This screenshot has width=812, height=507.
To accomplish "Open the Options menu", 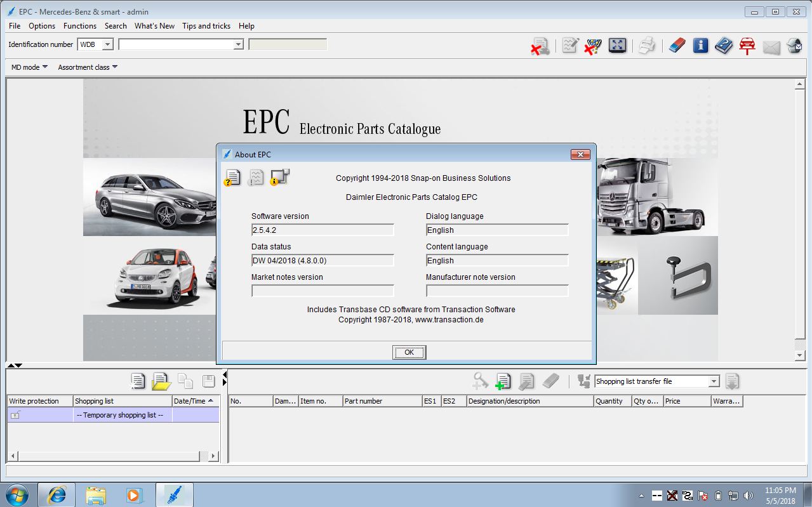I will (42, 26).
